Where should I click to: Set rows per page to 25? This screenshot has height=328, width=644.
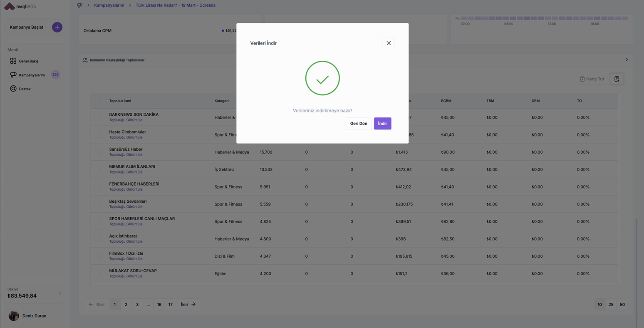pos(611,305)
